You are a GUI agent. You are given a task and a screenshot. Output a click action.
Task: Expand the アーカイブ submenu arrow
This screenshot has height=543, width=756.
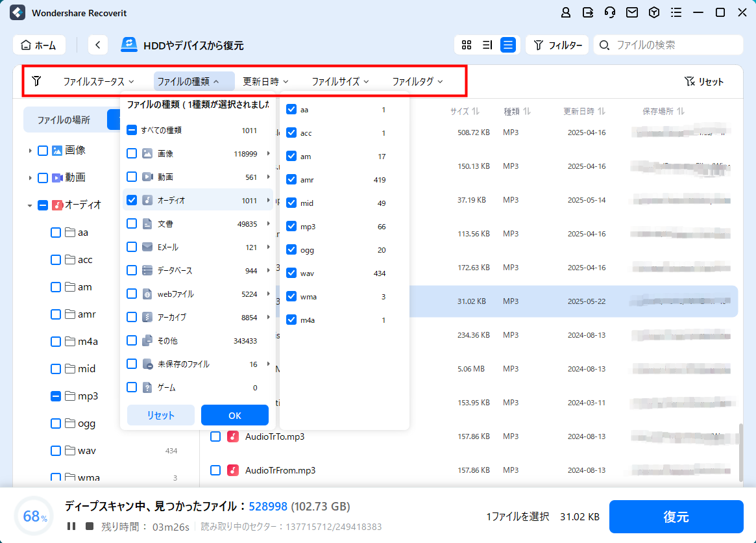(268, 317)
